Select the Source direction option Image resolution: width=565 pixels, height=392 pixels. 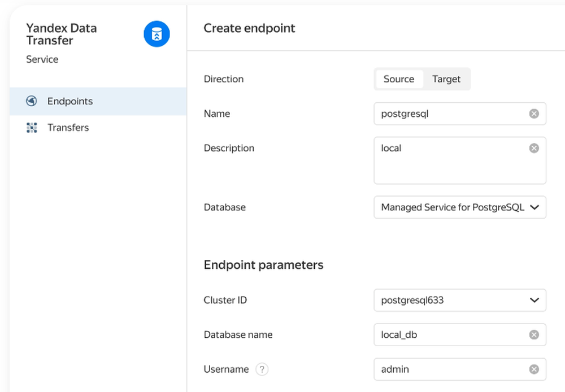click(x=399, y=79)
